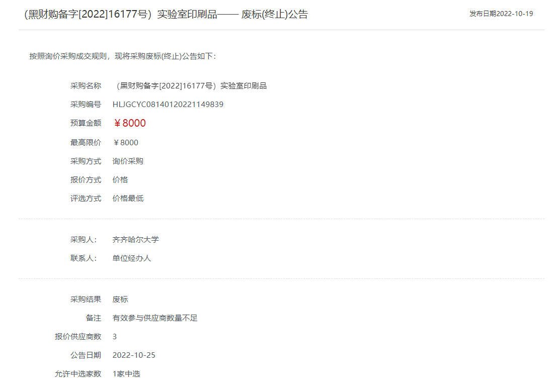
Task: Click the 采购结果 废标 result
Action: click(x=121, y=299)
